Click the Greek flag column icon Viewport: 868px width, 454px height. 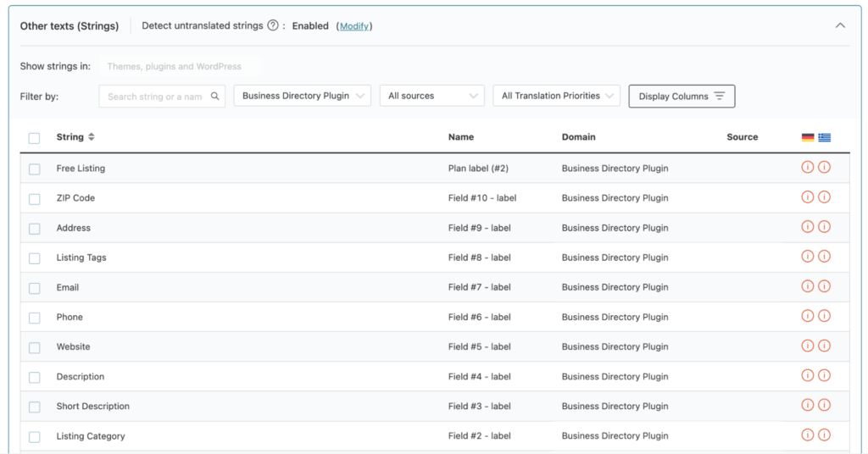(x=825, y=137)
